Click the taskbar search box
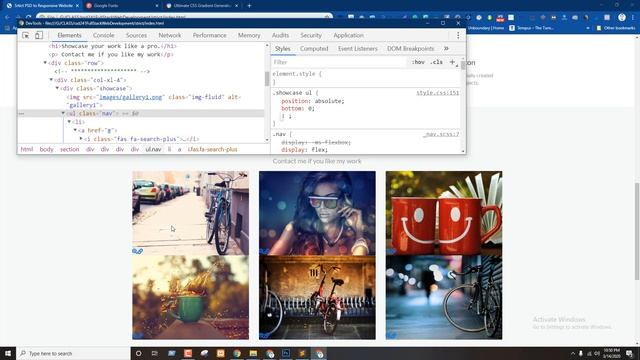 click(73, 353)
